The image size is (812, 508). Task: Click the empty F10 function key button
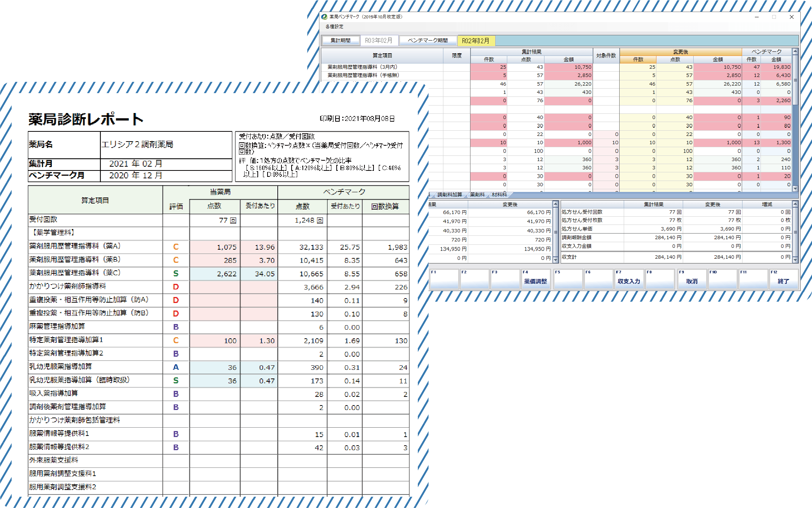pyautogui.click(x=723, y=279)
